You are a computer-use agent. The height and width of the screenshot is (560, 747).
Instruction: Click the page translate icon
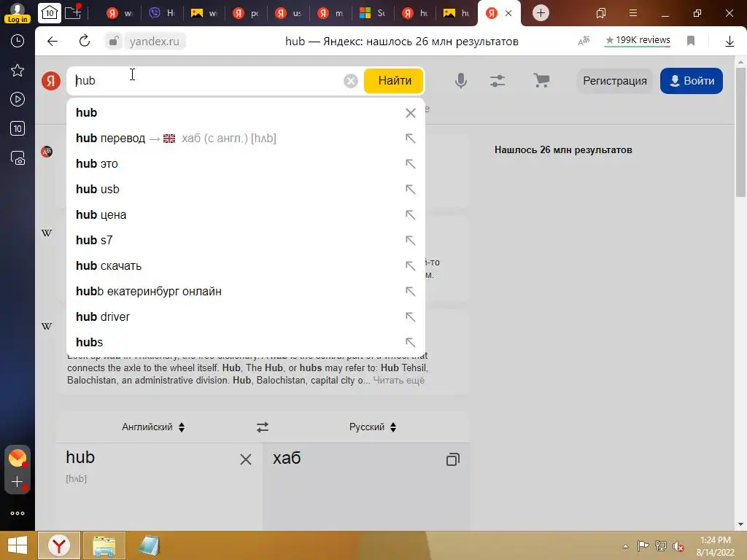click(x=584, y=42)
